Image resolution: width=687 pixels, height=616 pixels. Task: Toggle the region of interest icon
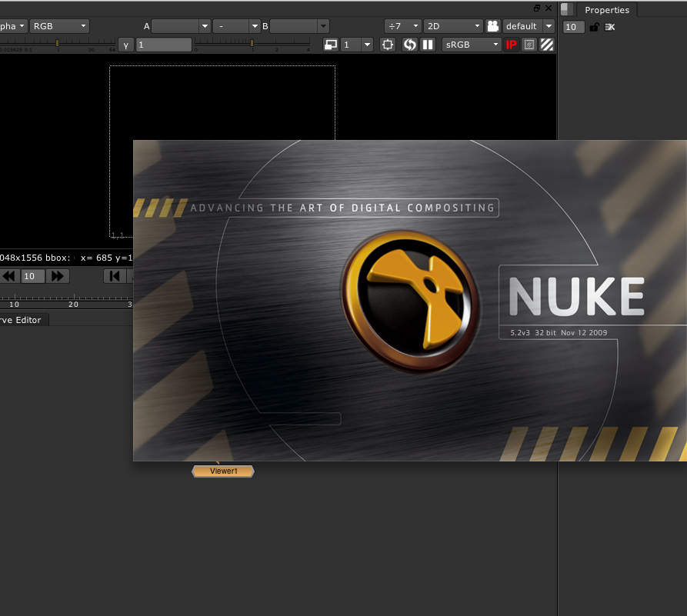(x=388, y=45)
